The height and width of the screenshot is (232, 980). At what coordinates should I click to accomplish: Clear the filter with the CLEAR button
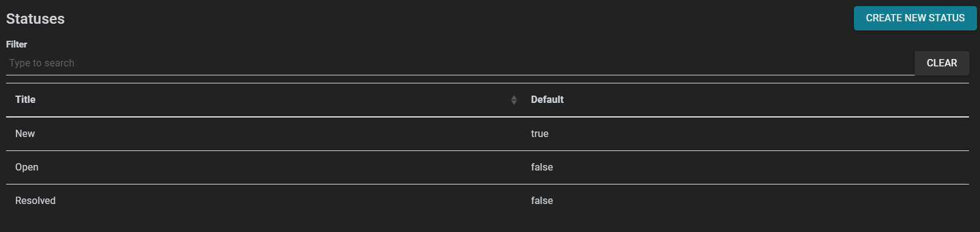coord(942,63)
